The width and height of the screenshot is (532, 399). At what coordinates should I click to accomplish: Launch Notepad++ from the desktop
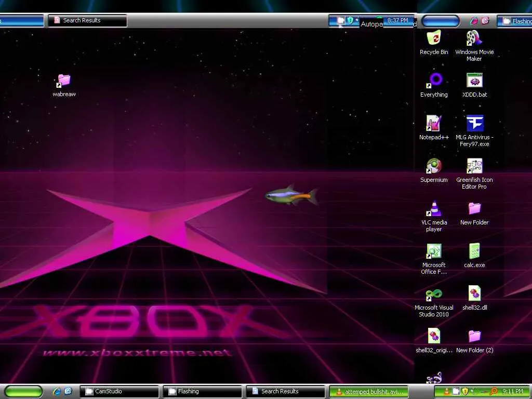434,128
